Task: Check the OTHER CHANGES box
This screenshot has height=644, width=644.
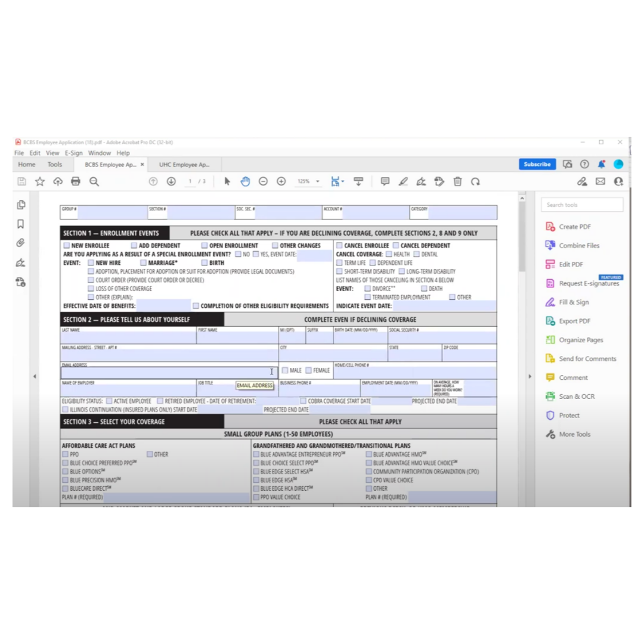Action: point(275,245)
